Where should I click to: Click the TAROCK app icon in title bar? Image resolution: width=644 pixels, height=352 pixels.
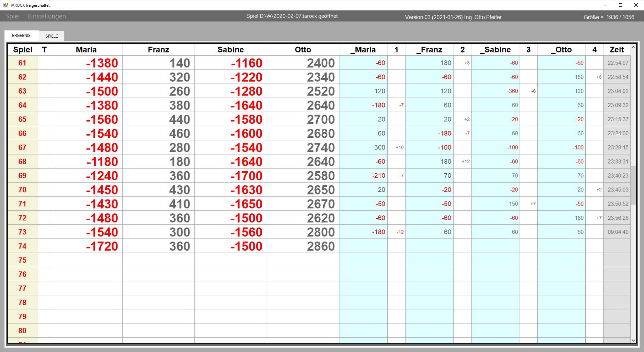[5, 5]
